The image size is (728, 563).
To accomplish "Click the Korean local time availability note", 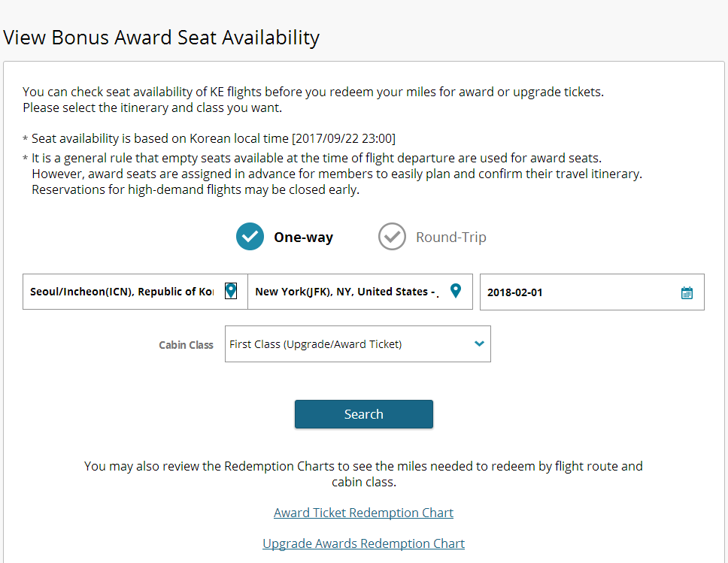I will pyautogui.click(x=209, y=138).
